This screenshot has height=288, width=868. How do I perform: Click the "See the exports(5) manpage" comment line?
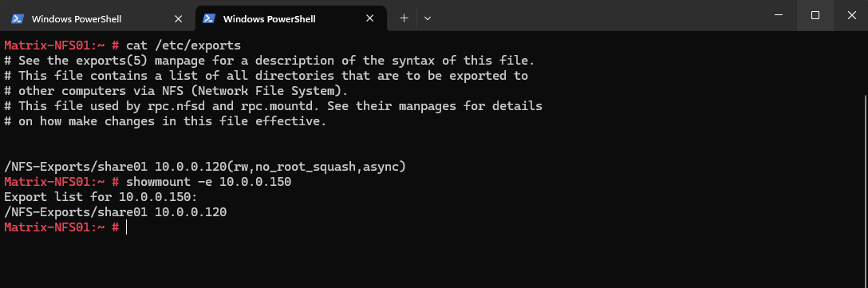270,60
